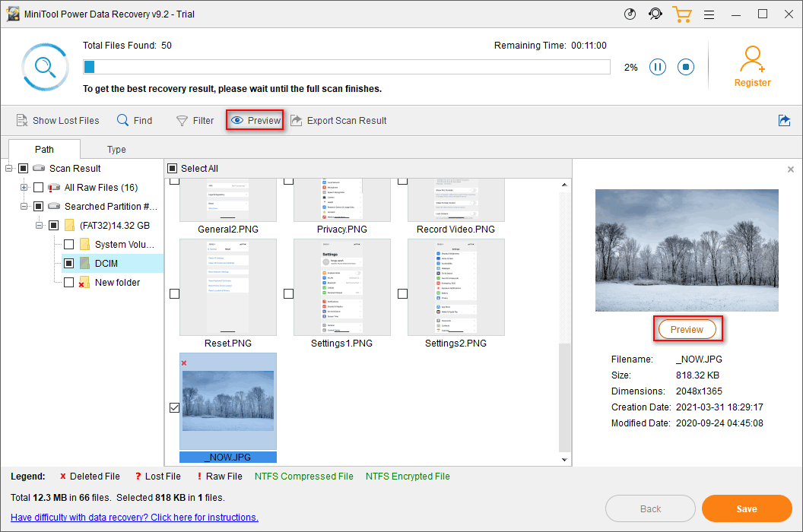
Task: Select the General2.PNG thumbnail
Action: pos(228,200)
